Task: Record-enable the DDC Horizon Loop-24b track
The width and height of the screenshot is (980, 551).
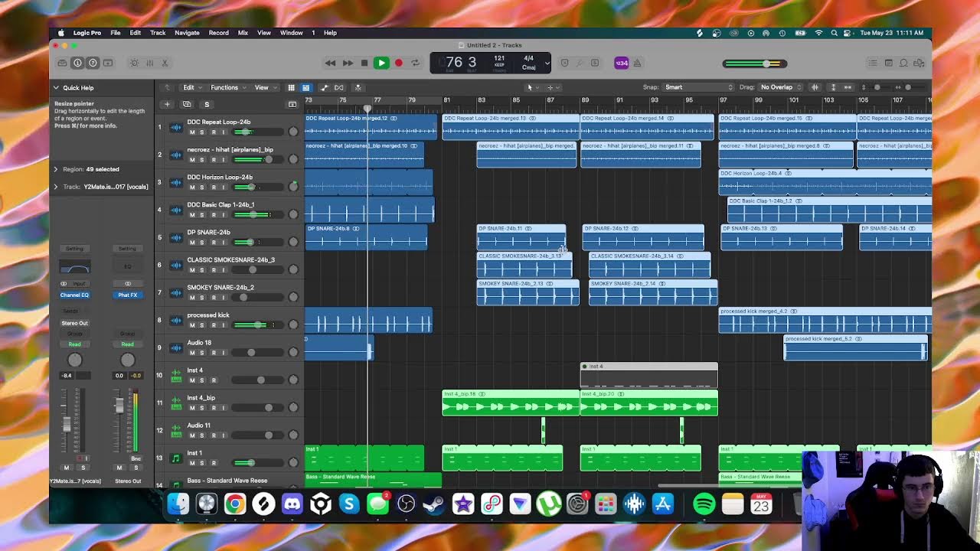Action: coord(213,187)
